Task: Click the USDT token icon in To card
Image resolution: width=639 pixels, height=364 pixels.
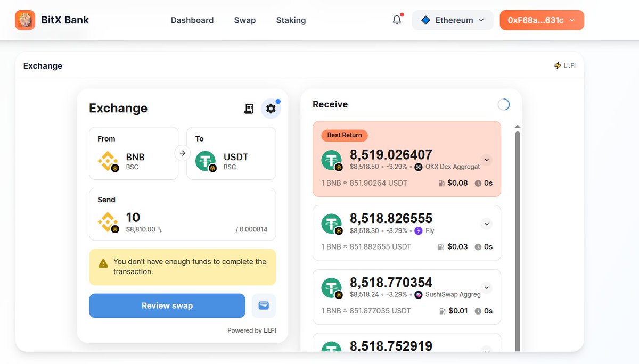Action: pyautogui.click(x=206, y=161)
